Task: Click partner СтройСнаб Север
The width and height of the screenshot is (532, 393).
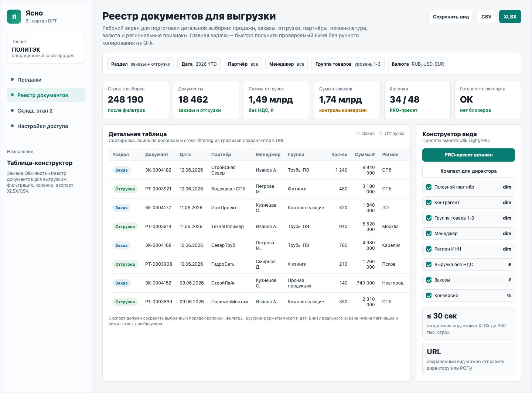Action: (224, 170)
